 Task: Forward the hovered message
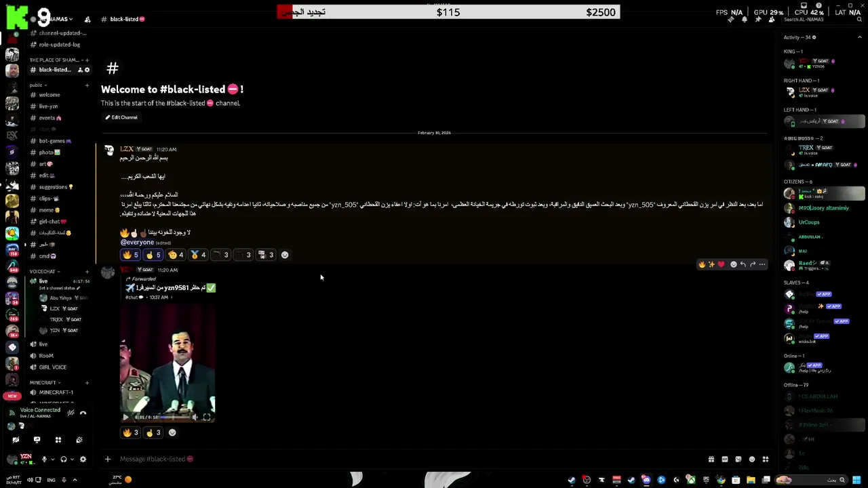(x=752, y=264)
